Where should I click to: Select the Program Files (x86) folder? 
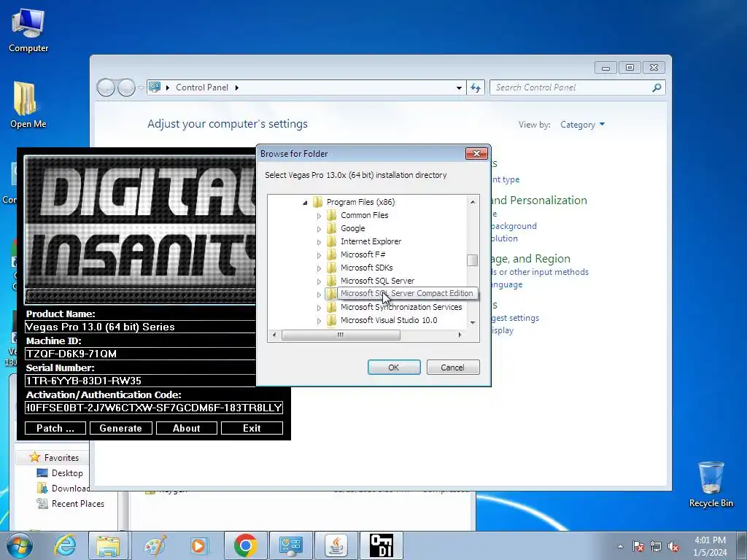360,202
